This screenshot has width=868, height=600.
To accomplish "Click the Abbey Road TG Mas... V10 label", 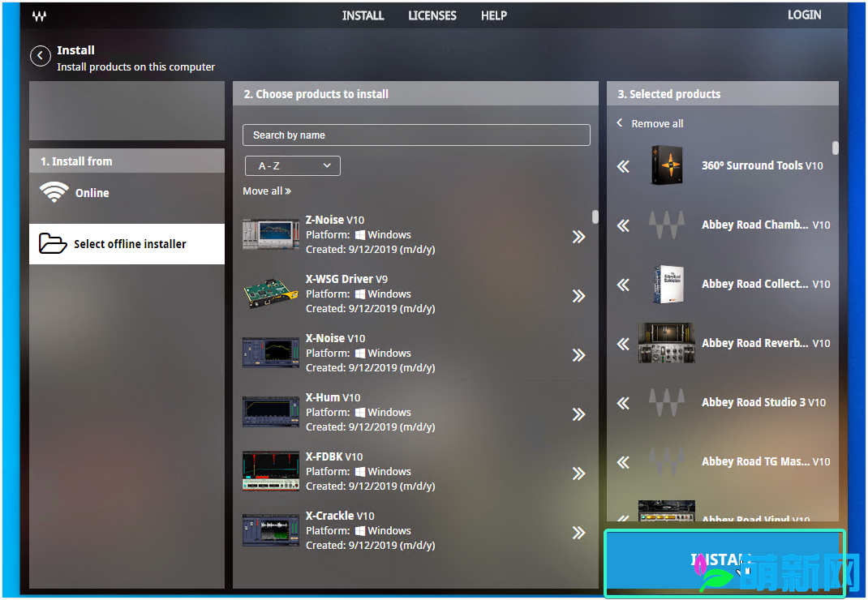I will (766, 461).
